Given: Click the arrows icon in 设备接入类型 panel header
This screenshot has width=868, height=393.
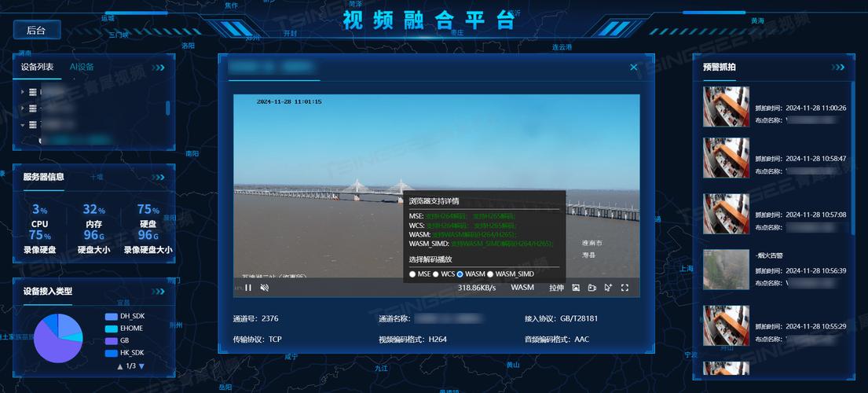Looking at the screenshot, I should coord(159,291).
